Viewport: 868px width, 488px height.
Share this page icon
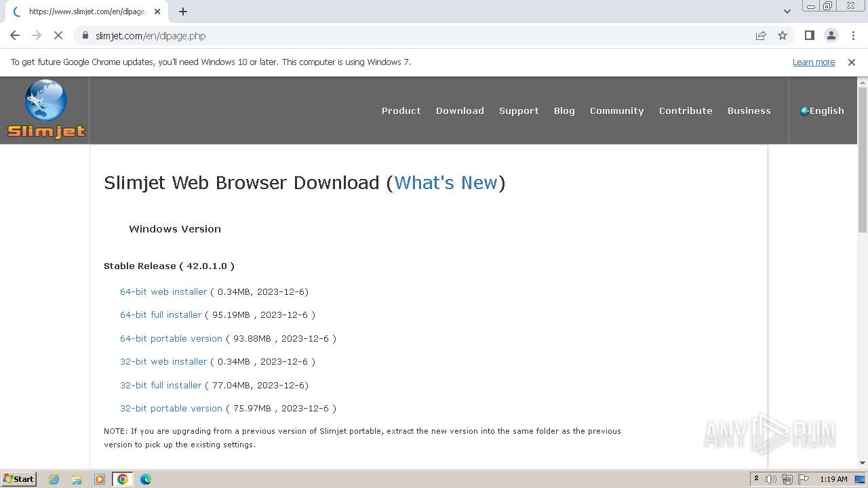coord(761,35)
